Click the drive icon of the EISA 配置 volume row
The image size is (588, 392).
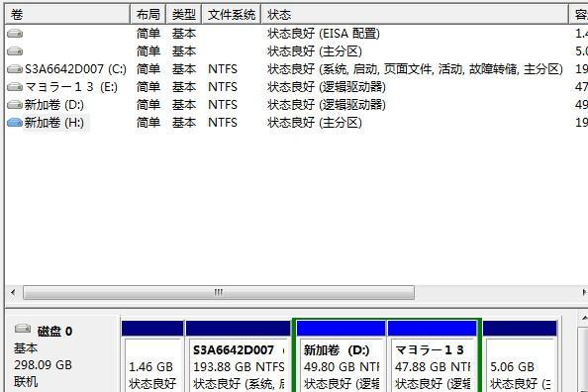coord(15,34)
